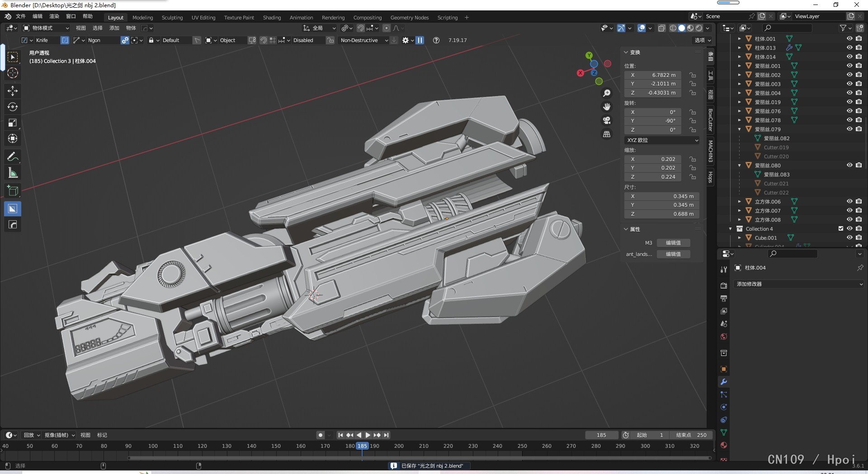
Task: Select the Move tool
Action: (13, 91)
